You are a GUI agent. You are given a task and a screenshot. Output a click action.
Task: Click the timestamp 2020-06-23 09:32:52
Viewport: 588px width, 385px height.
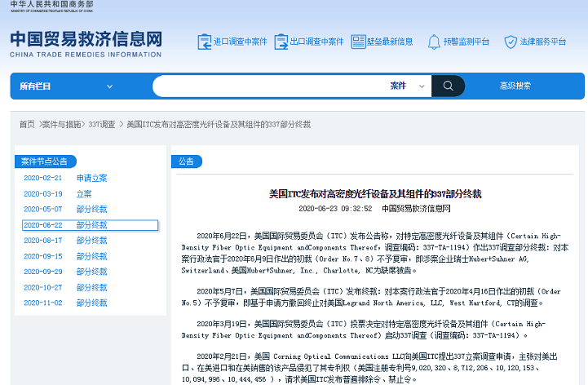click(335, 209)
